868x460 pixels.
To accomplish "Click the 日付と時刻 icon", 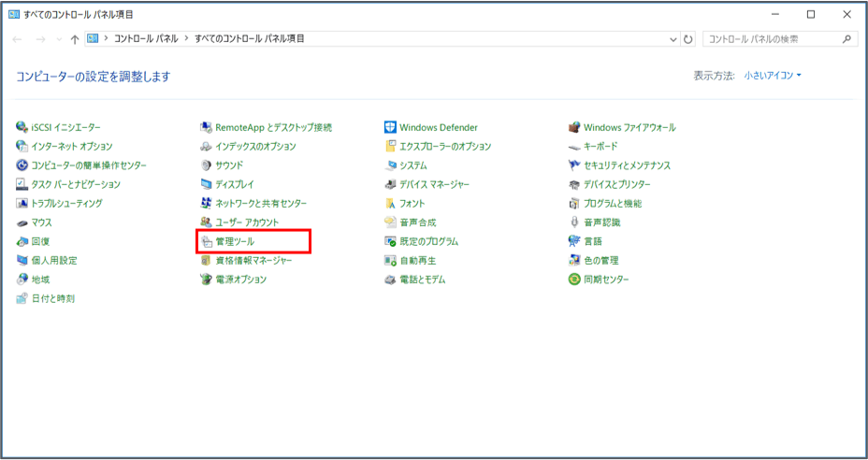I will pos(22,298).
